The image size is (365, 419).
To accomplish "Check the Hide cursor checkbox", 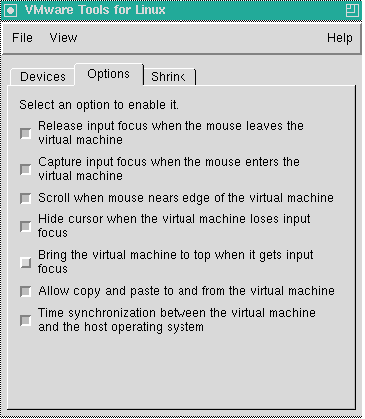I will [25, 226].
